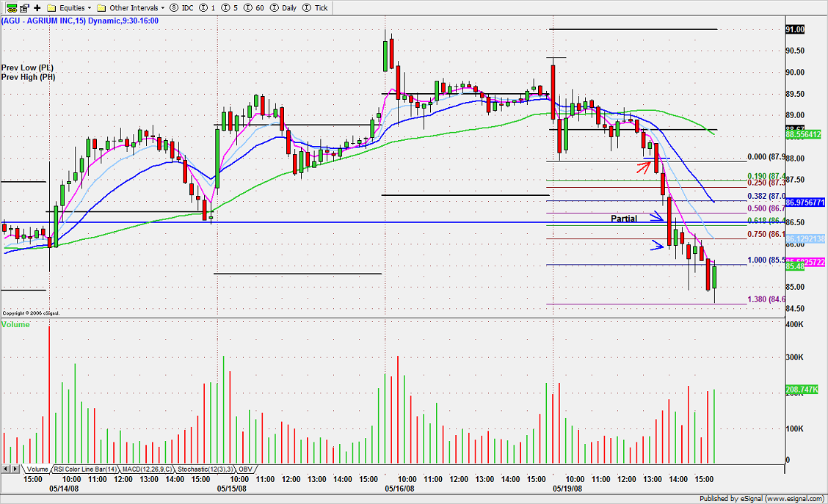
Task: Click the 0.500 Fibonacci level label
Action: (766, 208)
